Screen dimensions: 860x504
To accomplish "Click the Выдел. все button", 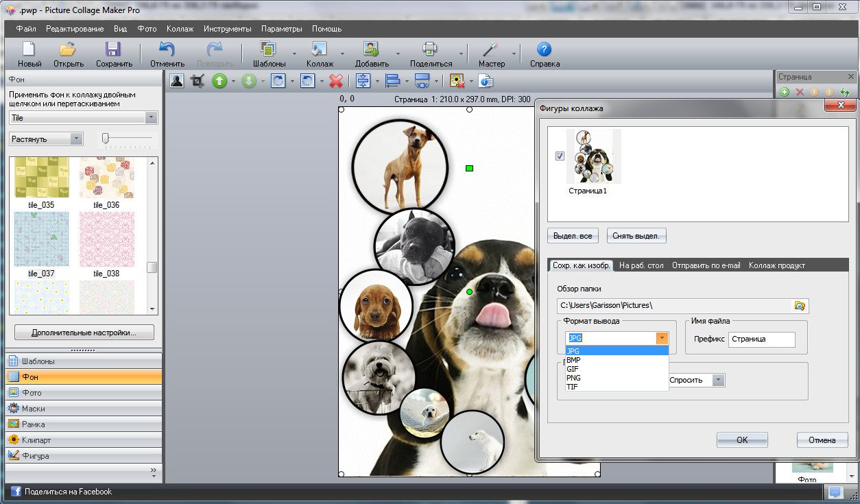I will click(573, 236).
